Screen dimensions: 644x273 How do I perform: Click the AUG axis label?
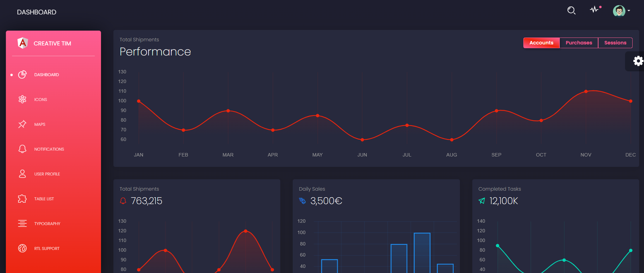(x=452, y=155)
